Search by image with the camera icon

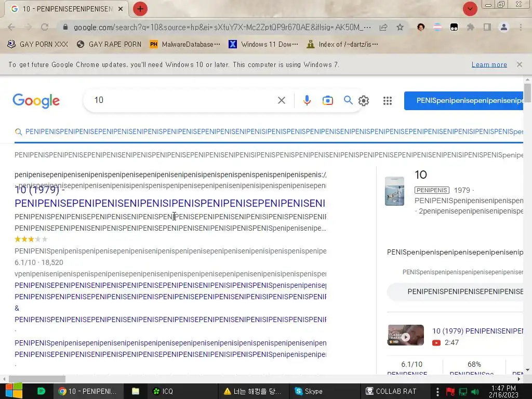327,100
